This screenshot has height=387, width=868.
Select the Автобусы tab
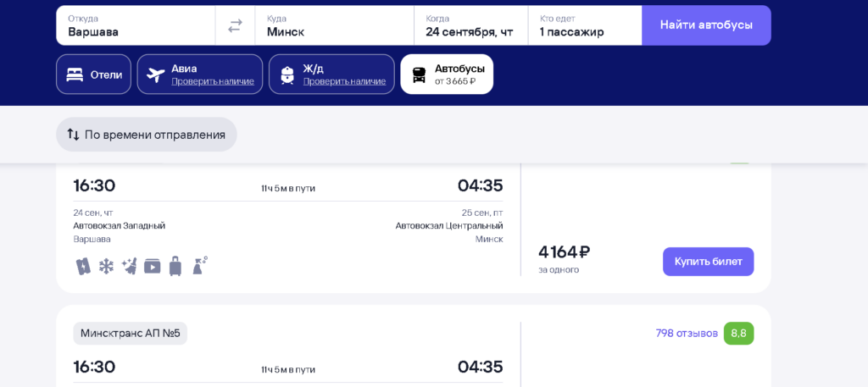click(x=447, y=74)
